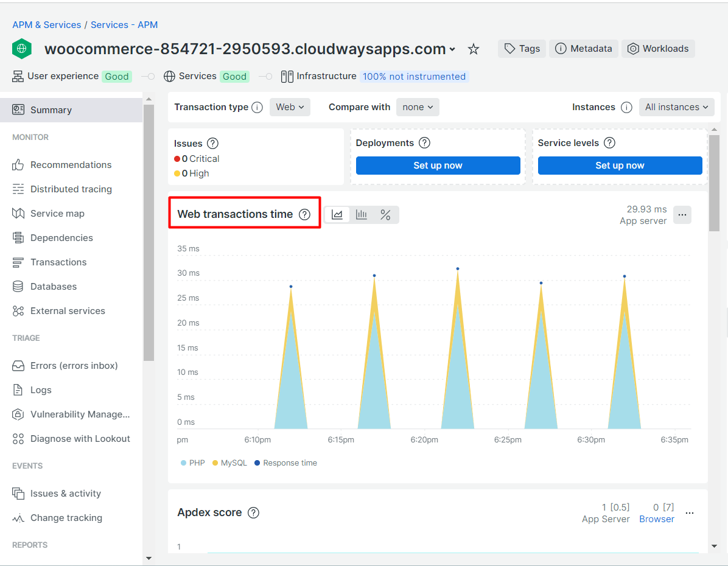The height and width of the screenshot is (566, 728).
Task: Click the Databases sidebar icon
Action: [18, 287]
